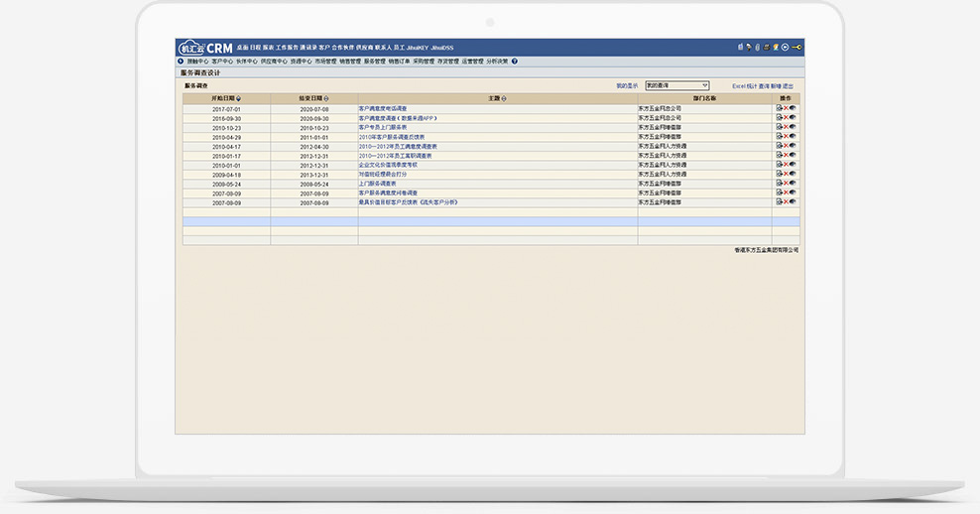Click the red X in the 2008-05-24 row
The height and width of the screenshot is (514, 980).
pyautogui.click(x=787, y=183)
